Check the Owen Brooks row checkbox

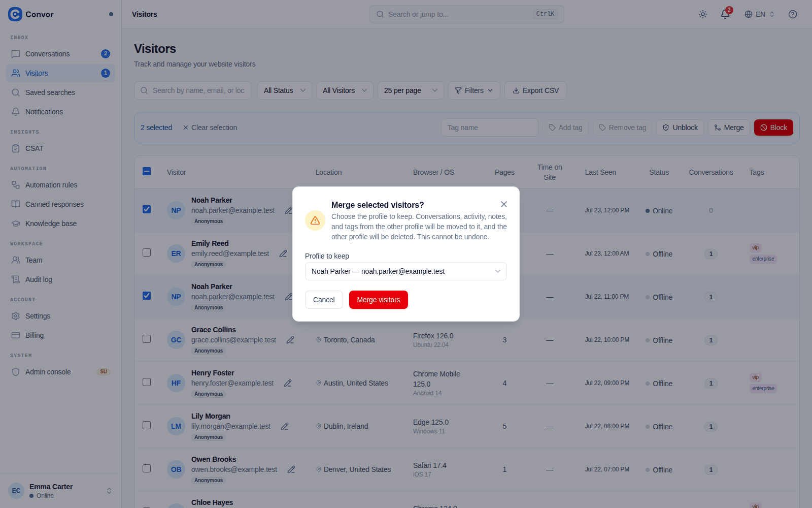tap(147, 468)
